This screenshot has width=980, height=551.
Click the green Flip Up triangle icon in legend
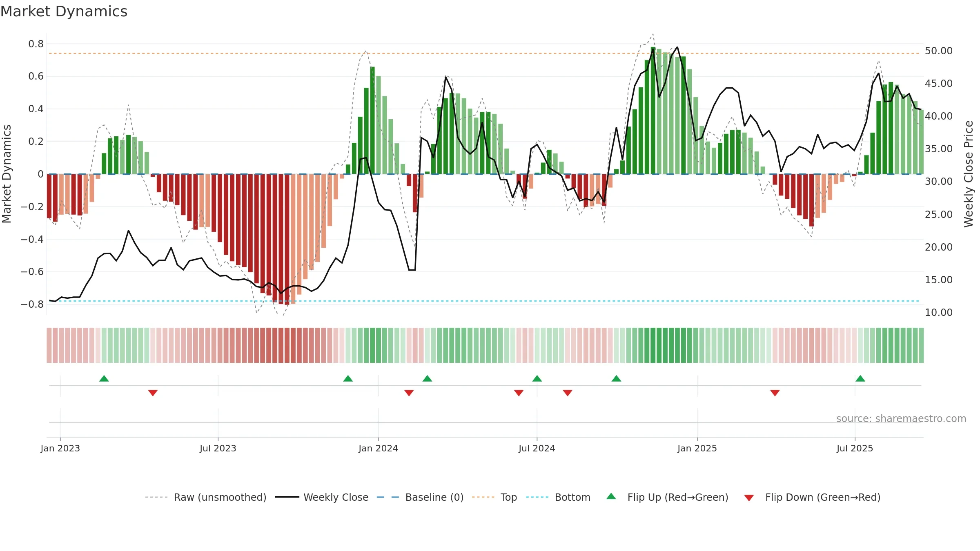[x=611, y=496]
